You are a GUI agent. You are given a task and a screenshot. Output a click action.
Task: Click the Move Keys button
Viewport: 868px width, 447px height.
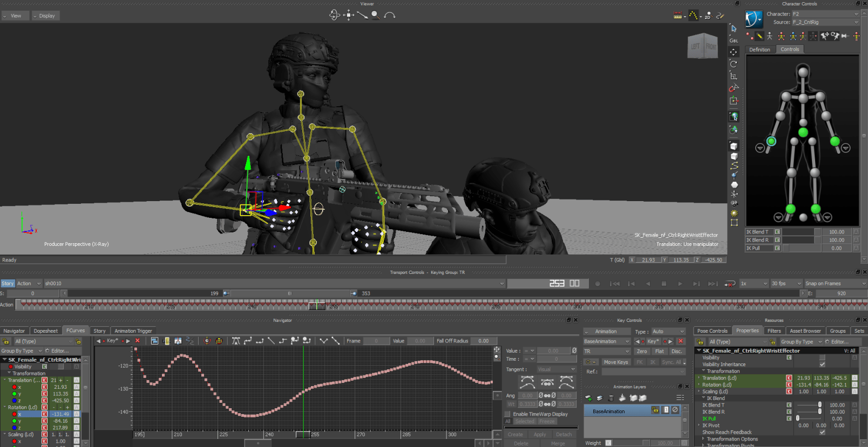point(615,362)
